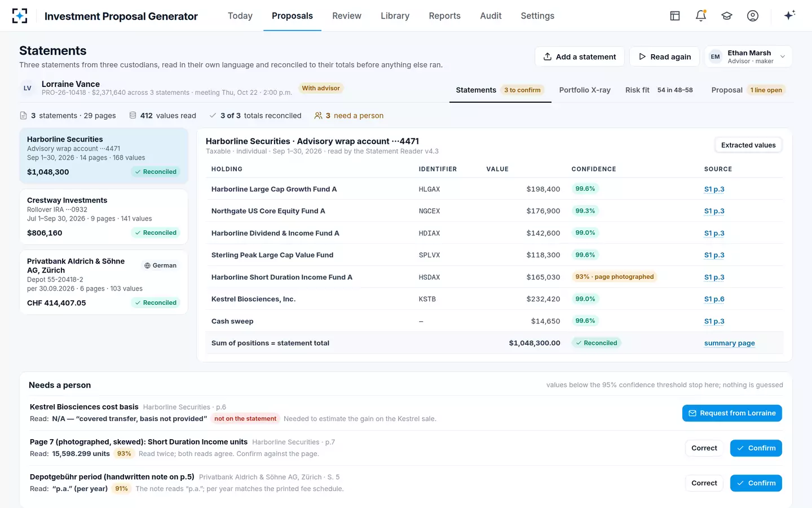812x508 pixels.
Task: Go to the Today tab
Action: (240, 16)
